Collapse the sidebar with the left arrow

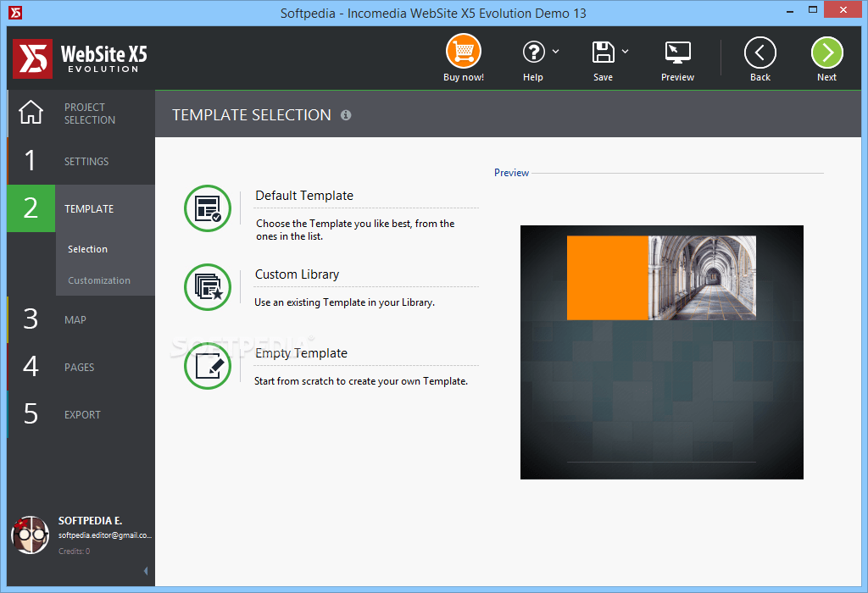(146, 570)
